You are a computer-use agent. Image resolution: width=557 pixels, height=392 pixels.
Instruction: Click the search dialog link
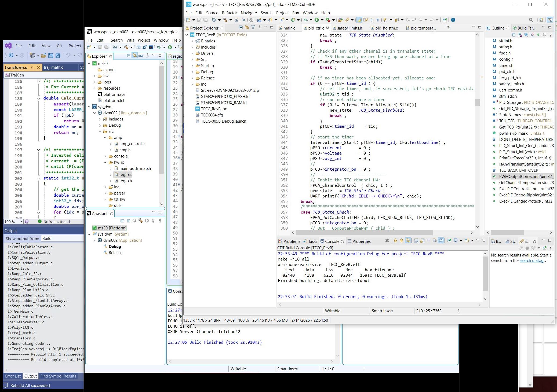click(x=531, y=261)
